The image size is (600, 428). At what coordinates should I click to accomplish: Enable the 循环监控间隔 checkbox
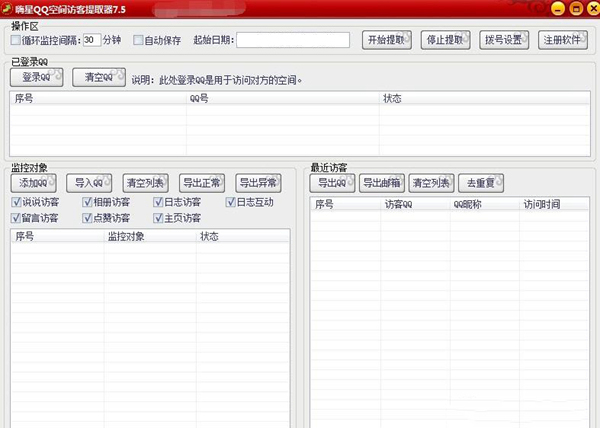pyautogui.click(x=16, y=40)
